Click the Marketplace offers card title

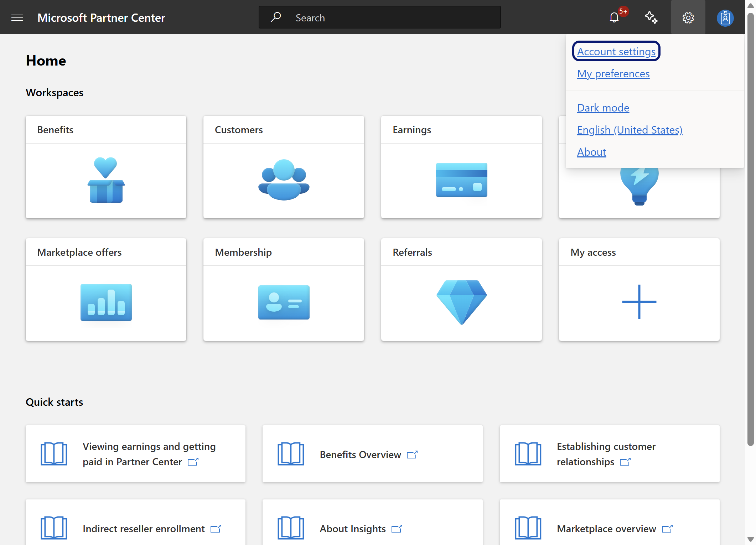[x=79, y=252]
